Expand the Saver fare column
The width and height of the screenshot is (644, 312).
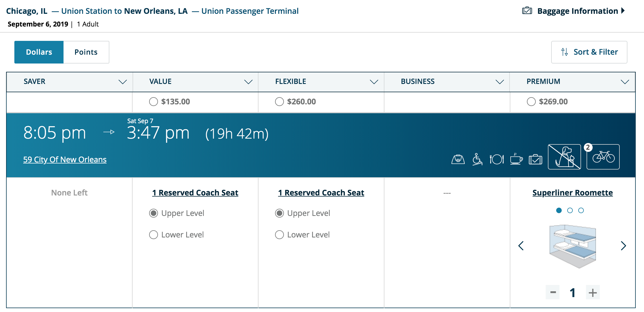click(123, 82)
